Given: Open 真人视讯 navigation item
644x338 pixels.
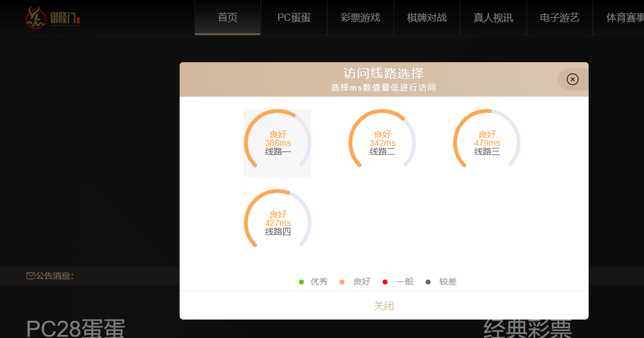Looking at the screenshot, I should pos(493,17).
